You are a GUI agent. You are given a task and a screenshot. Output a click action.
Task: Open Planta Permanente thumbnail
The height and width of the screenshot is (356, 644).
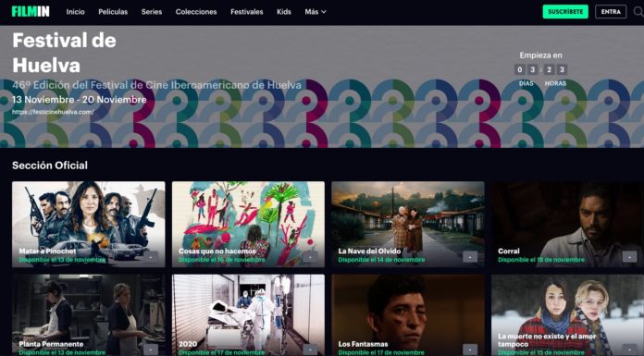click(88, 315)
